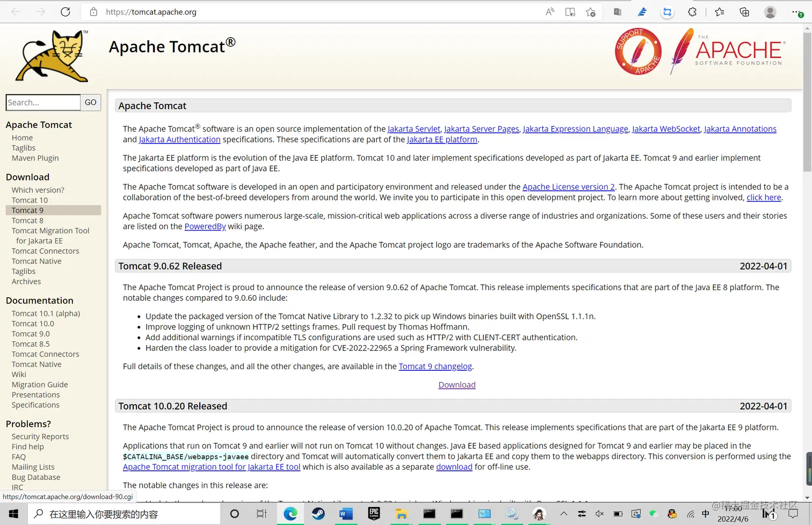Screen dimensions: 812x525
Task: Click the Apache Software Foundation logo
Action: (x=728, y=52)
